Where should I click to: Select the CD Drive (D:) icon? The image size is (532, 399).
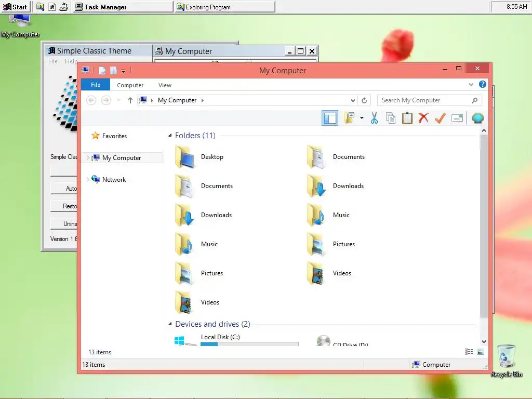[323, 341]
